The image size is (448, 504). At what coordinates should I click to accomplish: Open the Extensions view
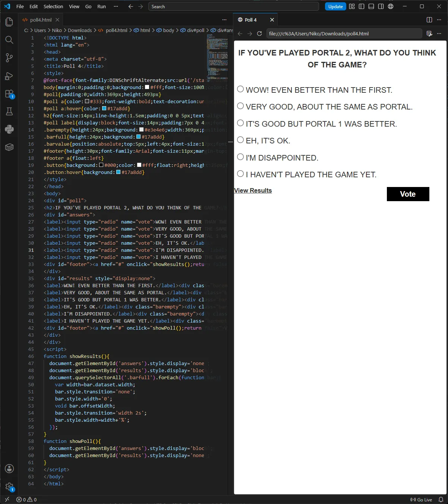[x=9, y=94]
